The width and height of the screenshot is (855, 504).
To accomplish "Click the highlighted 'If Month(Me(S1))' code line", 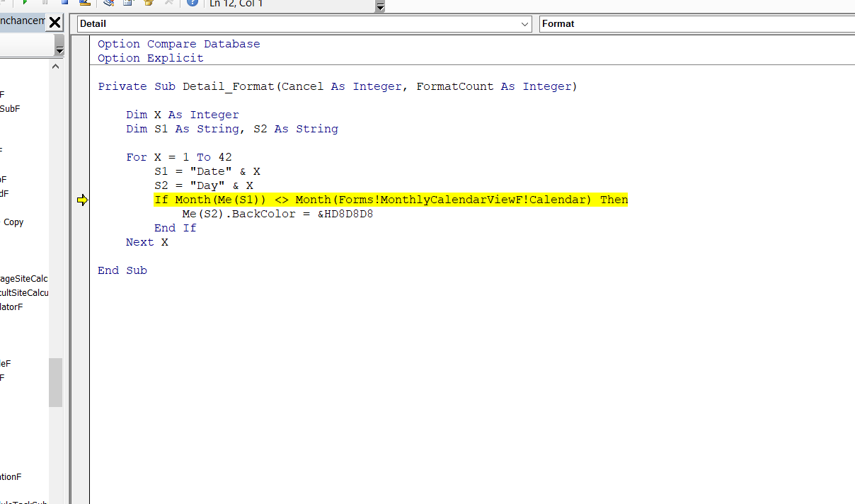I will pos(391,200).
